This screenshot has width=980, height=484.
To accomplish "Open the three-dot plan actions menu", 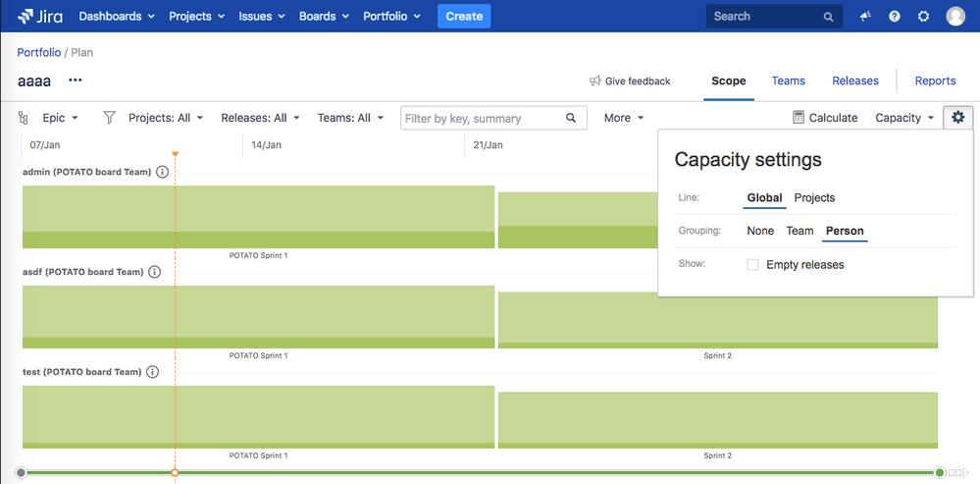I will click(75, 81).
